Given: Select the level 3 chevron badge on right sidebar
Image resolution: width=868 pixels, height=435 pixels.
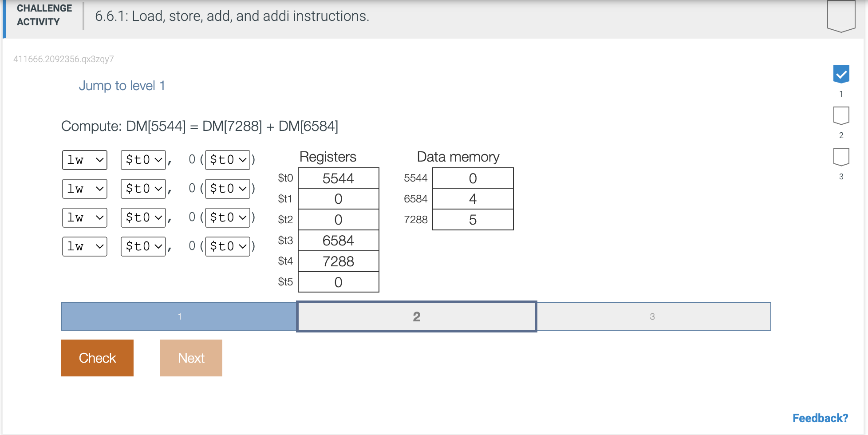Looking at the screenshot, I should coord(841,157).
